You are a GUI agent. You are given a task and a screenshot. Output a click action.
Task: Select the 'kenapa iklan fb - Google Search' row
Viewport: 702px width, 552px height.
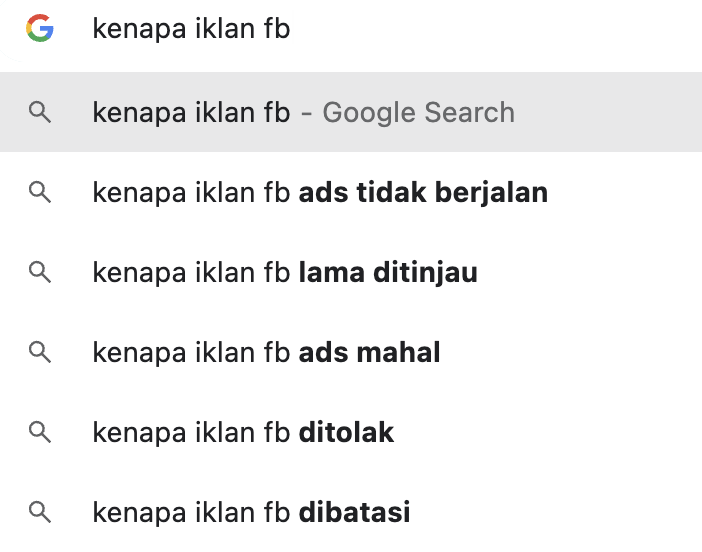190,112
